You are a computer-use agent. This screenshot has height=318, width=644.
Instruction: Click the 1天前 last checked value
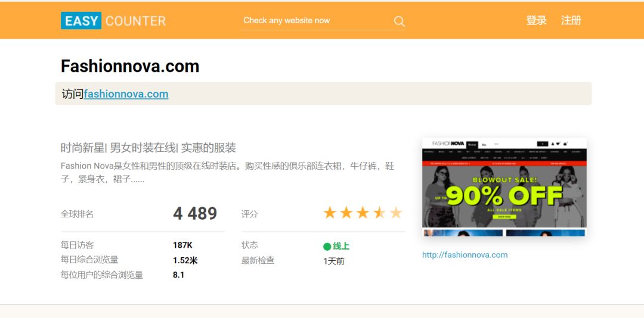point(334,261)
